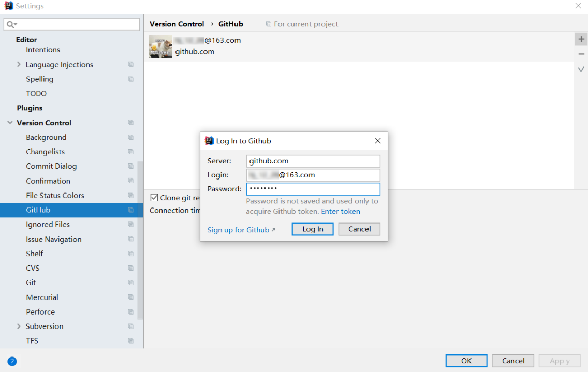
Task: Add a new GitHub account with plus icon
Action: point(581,39)
